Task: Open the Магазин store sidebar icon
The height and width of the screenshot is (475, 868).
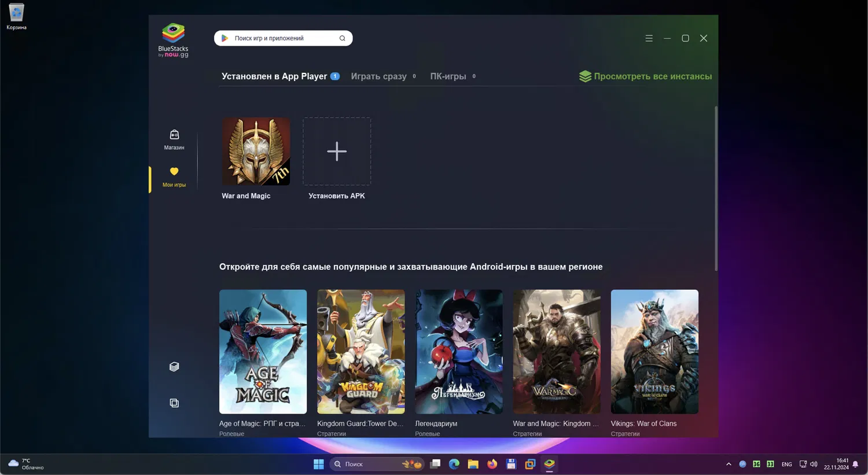Action: pyautogui.click(x=174, y=135)
